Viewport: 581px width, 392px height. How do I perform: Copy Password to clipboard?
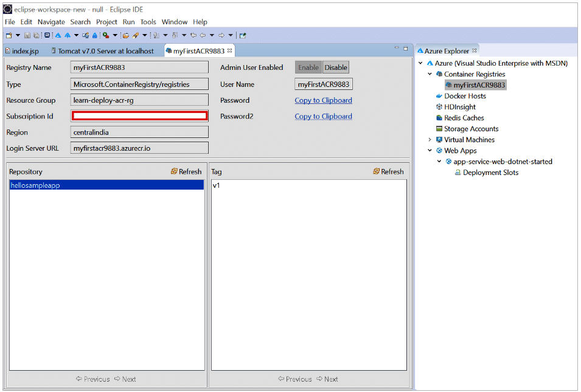(323, 100)
